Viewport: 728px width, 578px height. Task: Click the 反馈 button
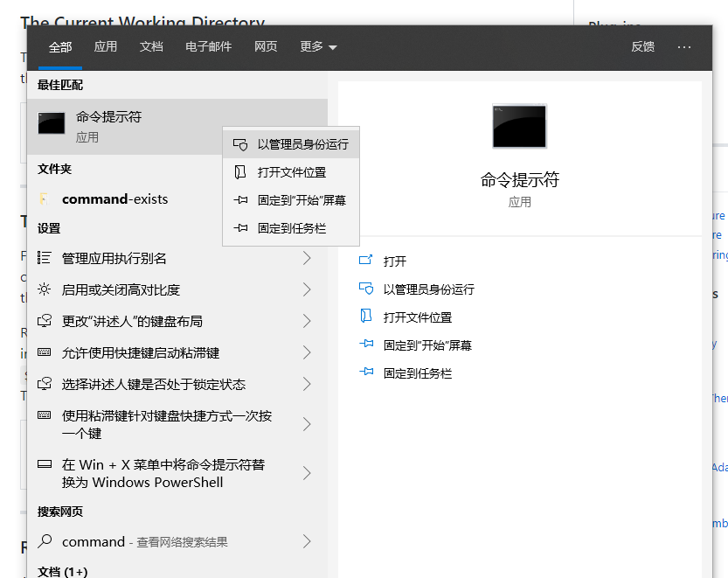pos(643,47)
